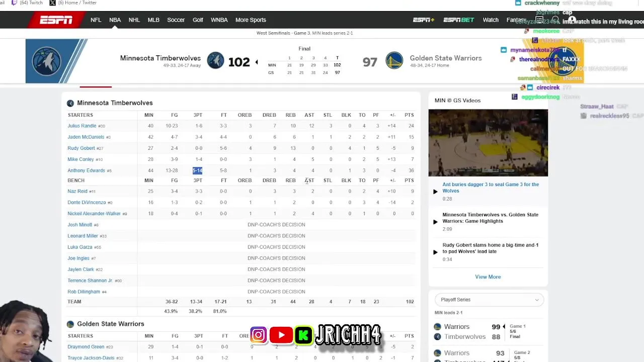644x362 pixels.
Task: Open Anthony Edwards player page
Action: coord(86,170)
